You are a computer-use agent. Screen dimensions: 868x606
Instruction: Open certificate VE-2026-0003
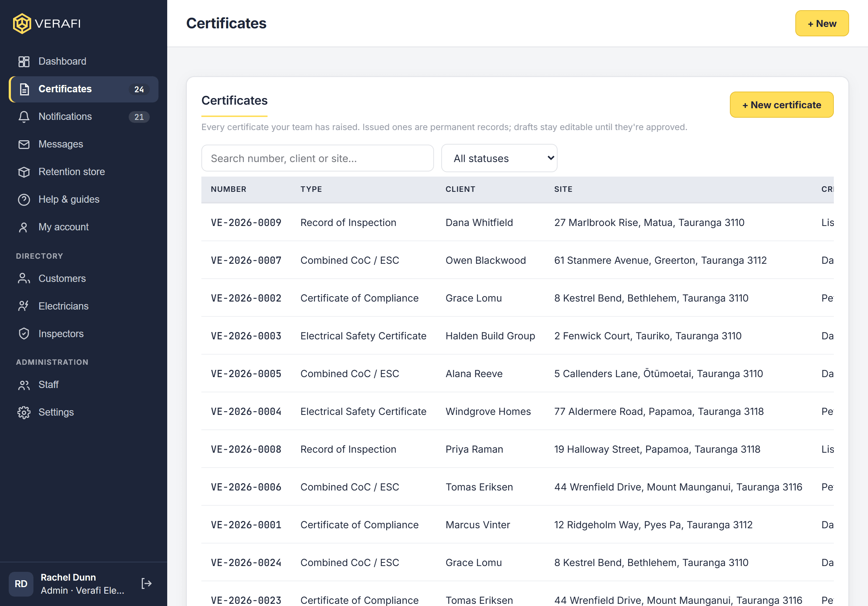pos(246,336)
